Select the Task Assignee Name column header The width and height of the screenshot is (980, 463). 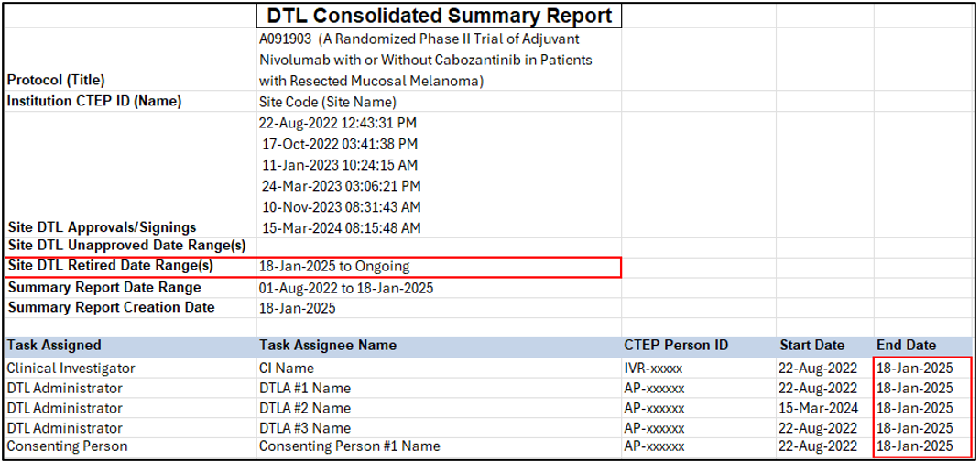(328, 346)
